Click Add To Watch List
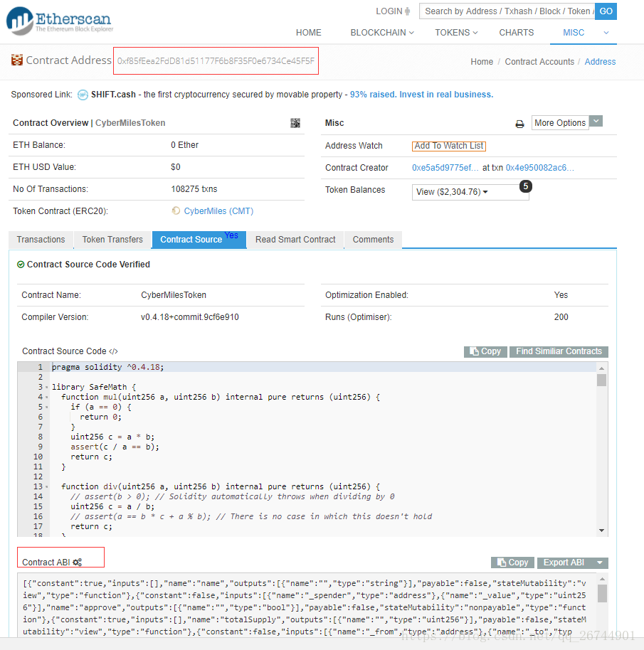The width and height of the screenshot is (644, 650). click(x=448, y=146)
